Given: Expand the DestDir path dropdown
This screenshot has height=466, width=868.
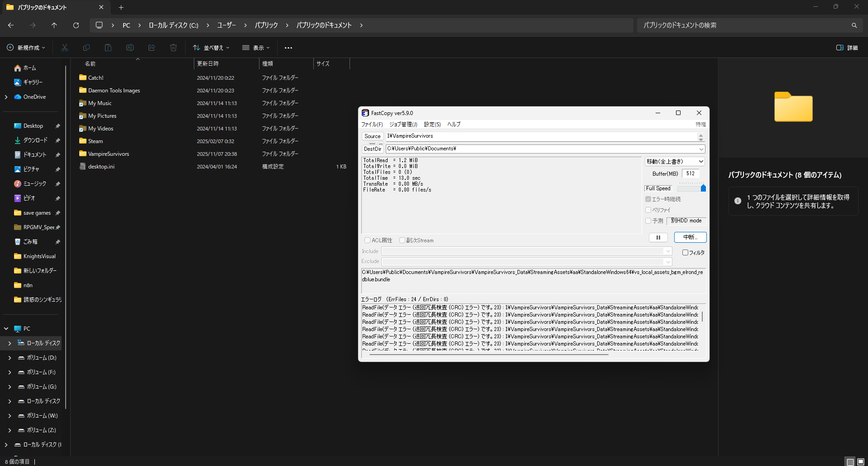Looking at the screenshot, I should [x=701, y=149].
